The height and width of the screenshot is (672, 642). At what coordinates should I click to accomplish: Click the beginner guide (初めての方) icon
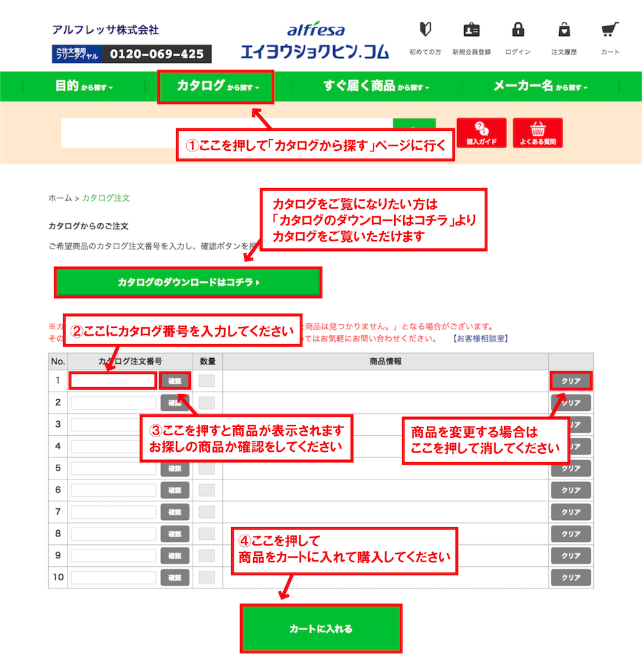tap(425, 30)
